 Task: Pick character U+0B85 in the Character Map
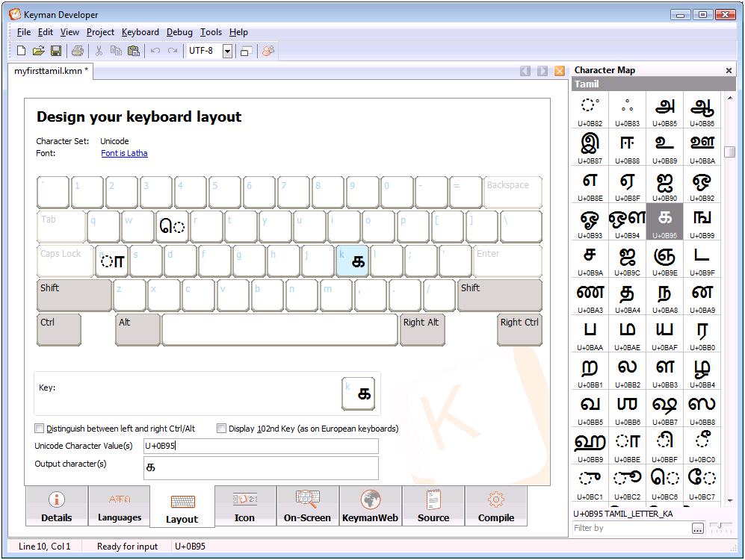[665, 110]
